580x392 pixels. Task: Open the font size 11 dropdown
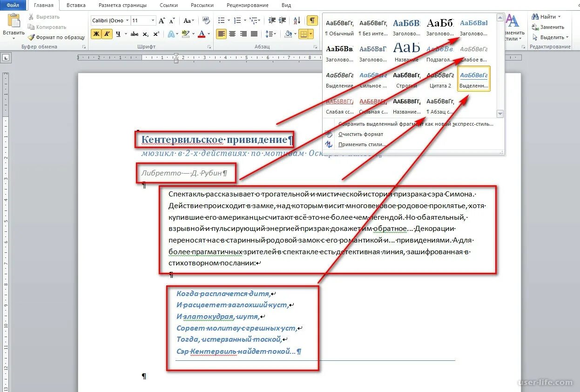(152, 21)
